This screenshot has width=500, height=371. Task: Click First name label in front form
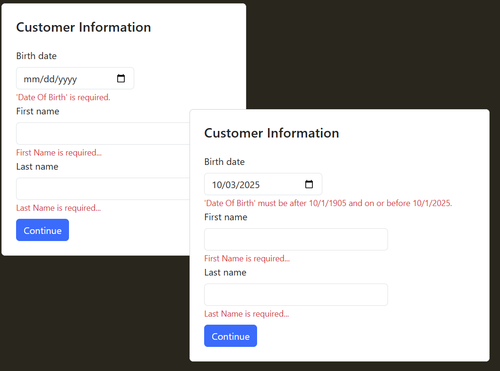click(x=226, y=217)
